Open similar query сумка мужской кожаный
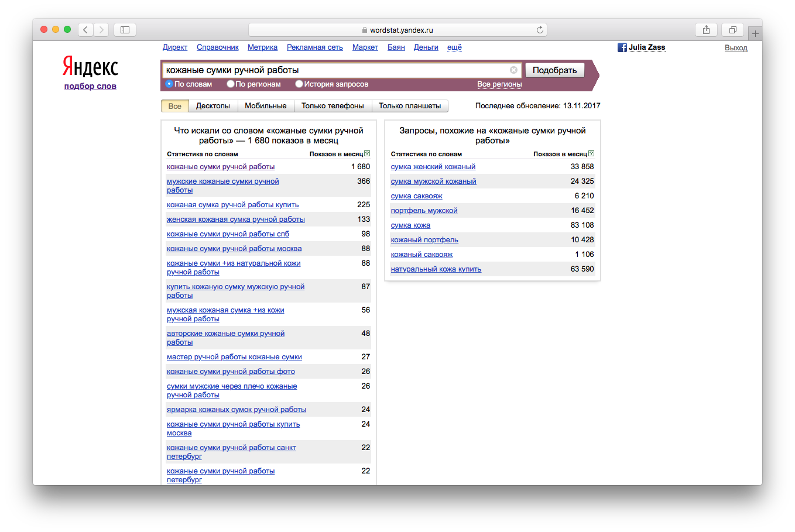This screenshot has width=795, height=532. [x=434, y=181]
